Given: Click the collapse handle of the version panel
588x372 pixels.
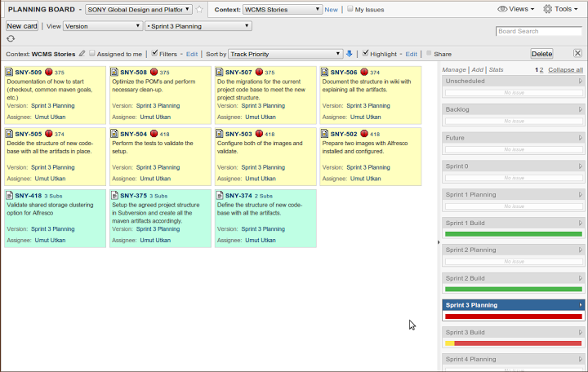Looking at the screenshot, I should click(439, 242).
